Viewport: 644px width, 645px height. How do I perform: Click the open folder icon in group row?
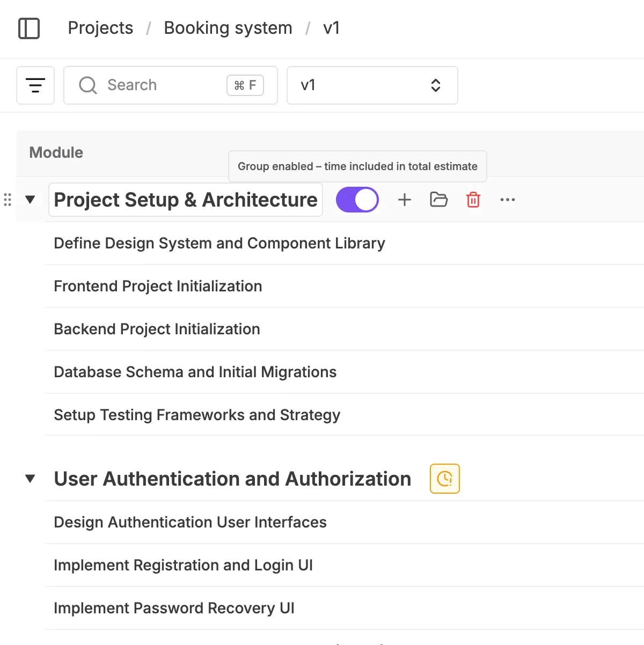(x=438, y=200)
